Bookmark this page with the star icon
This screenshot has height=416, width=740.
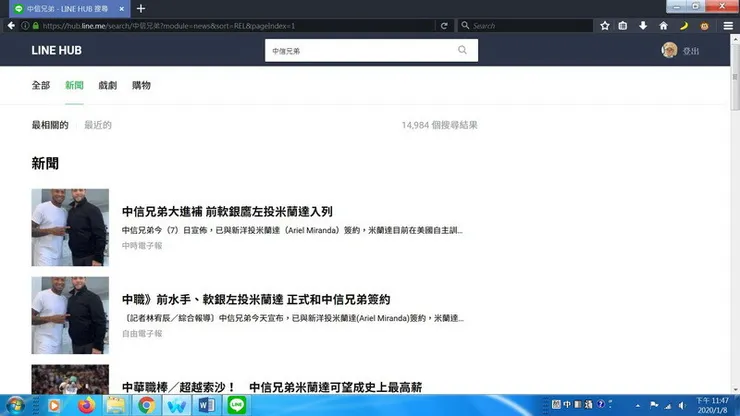tap(605, 25)
